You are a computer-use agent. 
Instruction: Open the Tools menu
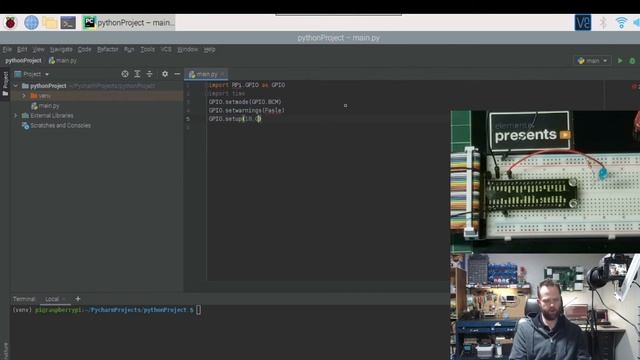[147, 49]
